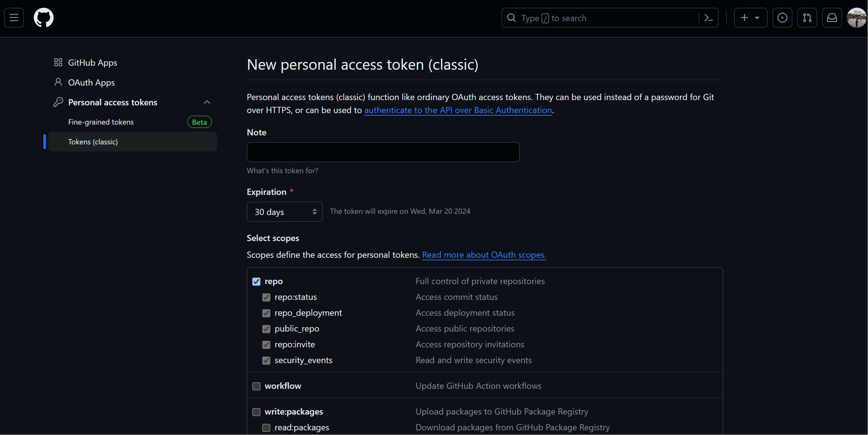Open Read more about OAuth scopes link
The height and width of the screenshot is (435, 868).
(x=484, y=255)
